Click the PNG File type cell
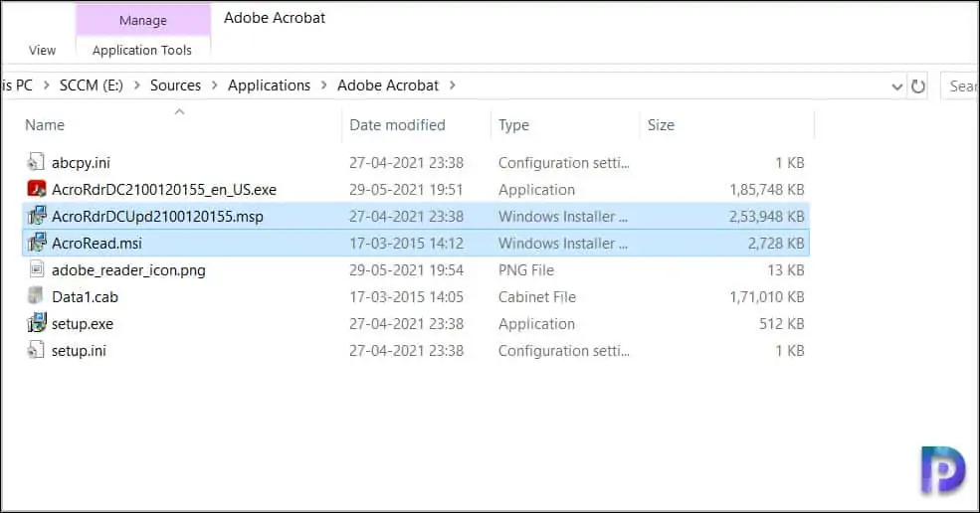 point(526,270)
